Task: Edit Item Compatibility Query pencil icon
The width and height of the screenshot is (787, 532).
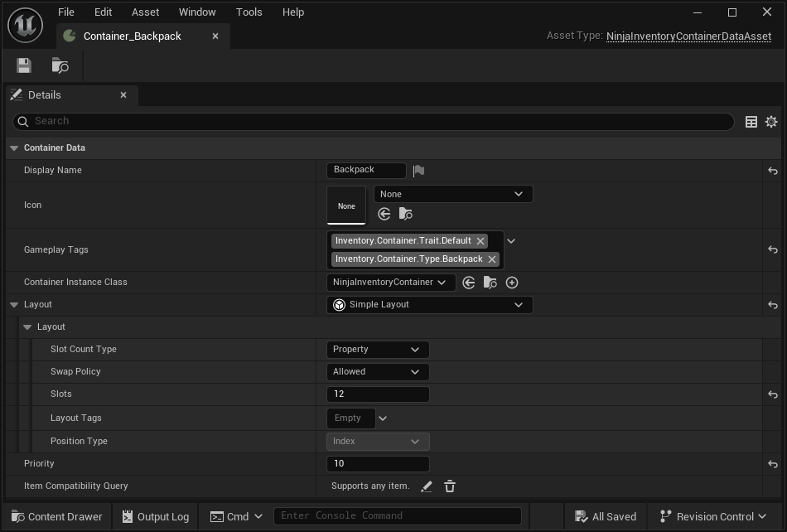Action: click(x=427, y=486)
